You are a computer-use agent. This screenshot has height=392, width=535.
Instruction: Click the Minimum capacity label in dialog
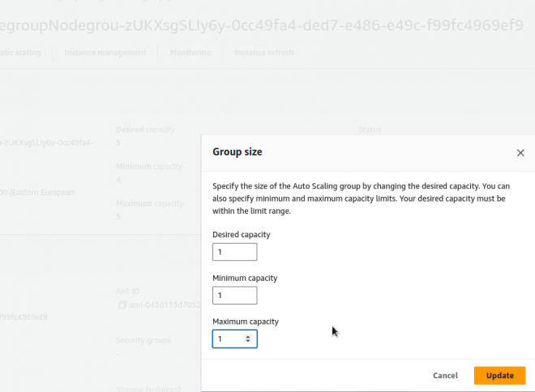click(244, 278)
